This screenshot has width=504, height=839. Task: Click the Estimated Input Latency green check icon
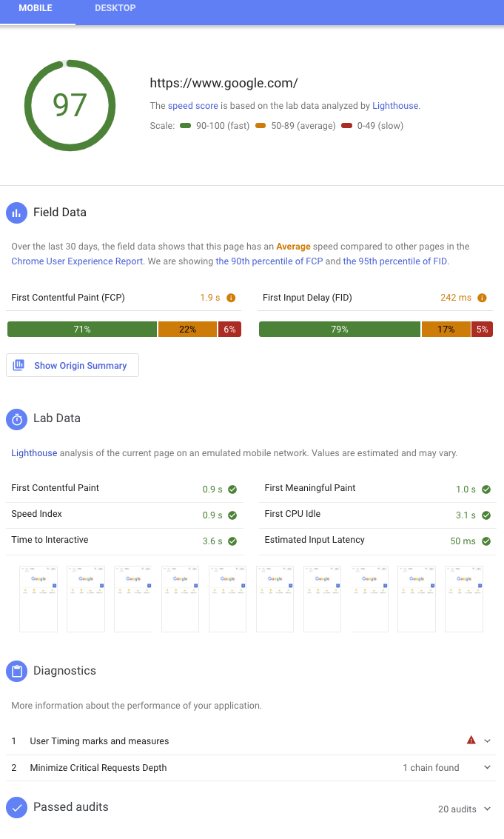click(486, 541)
